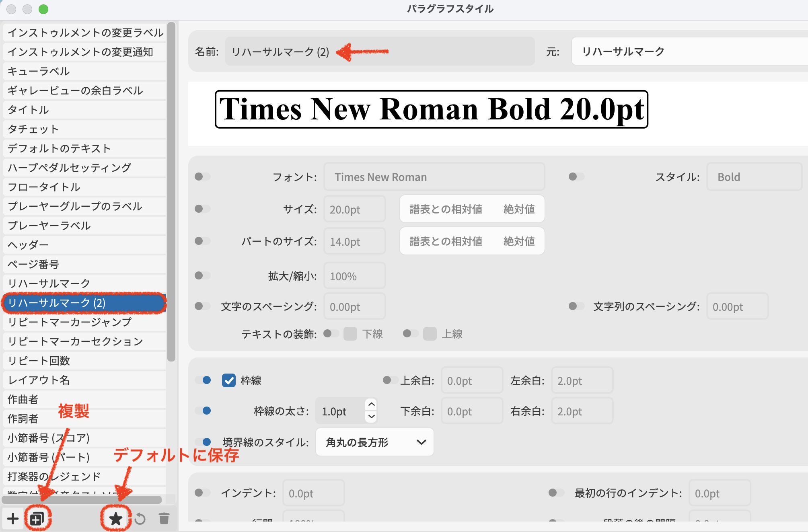This screenshot has height=532, width=808.
Task: Click the trash delete style icon
Action: (x=164, y=518)
